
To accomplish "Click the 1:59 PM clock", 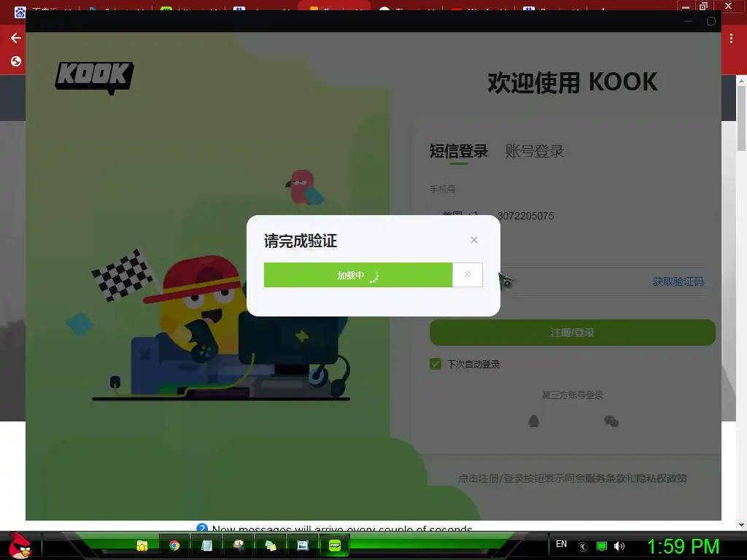I will (x=683, y=546).
